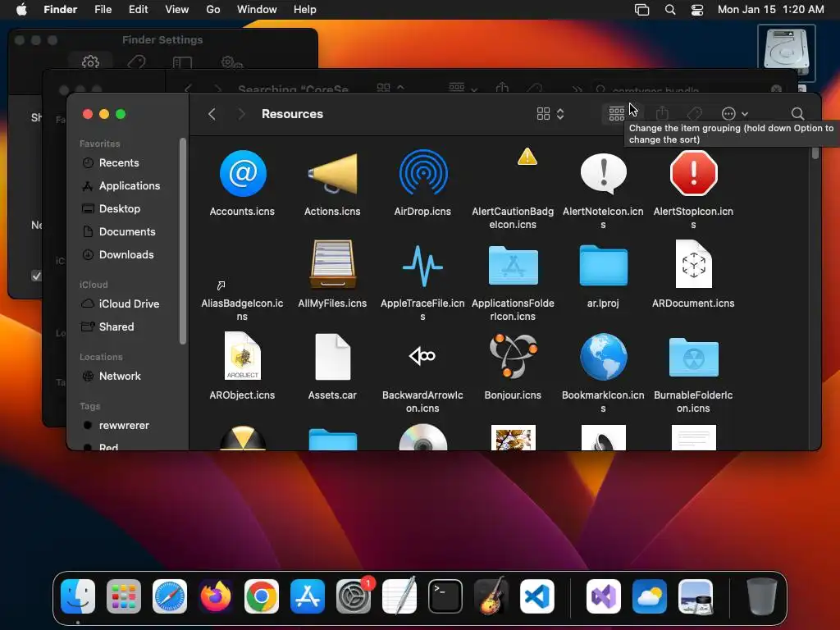Open the Action ellipsis menu

tap(734, 113)
